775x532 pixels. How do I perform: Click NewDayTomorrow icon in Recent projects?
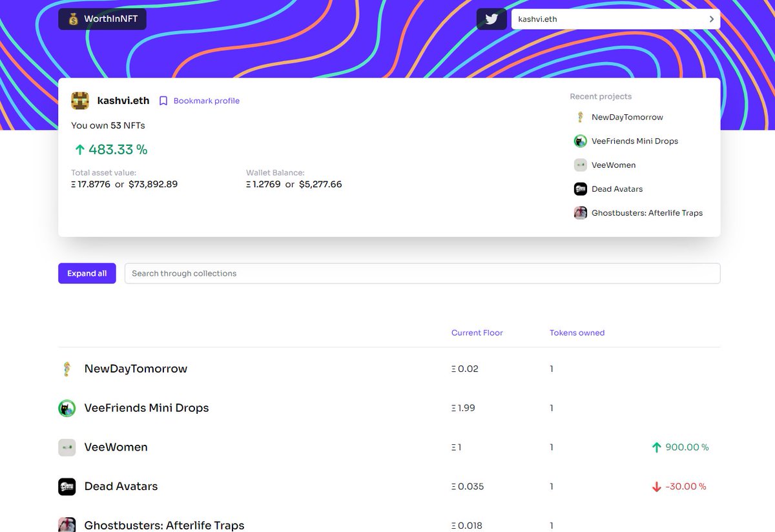point(580,118)
